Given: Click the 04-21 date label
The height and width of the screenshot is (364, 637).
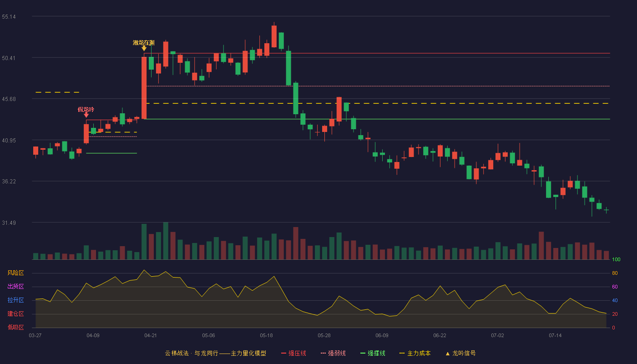Looking at the screenshot, I should pyautogui.click(x=151, y=335).
